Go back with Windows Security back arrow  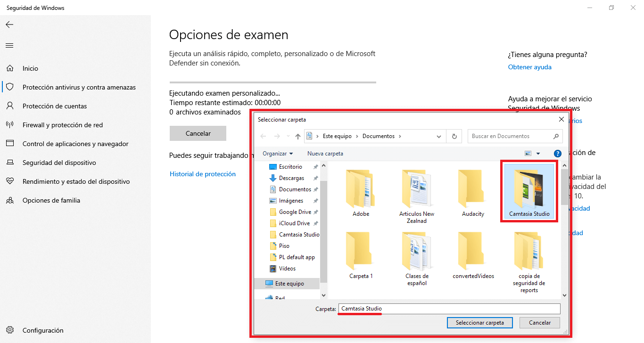[x=9, y=24]
